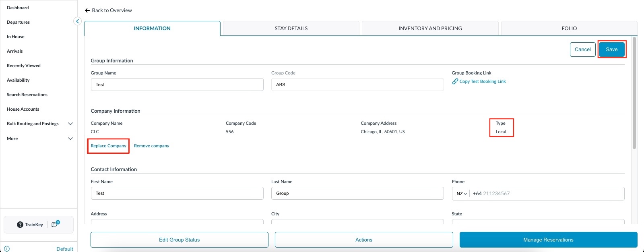The width and height of the screenshot is (644, 252).
Task: Collapse the sidebar with the chevron button
Action: pos(78,21)
